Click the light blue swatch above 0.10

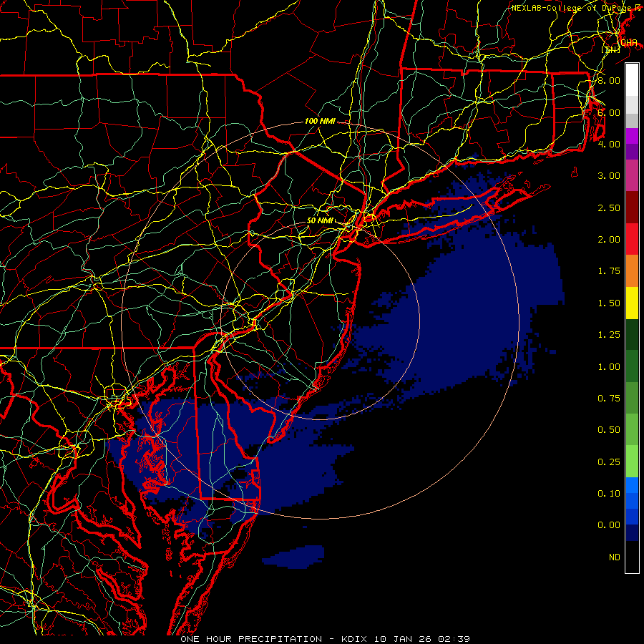[632, 485]
